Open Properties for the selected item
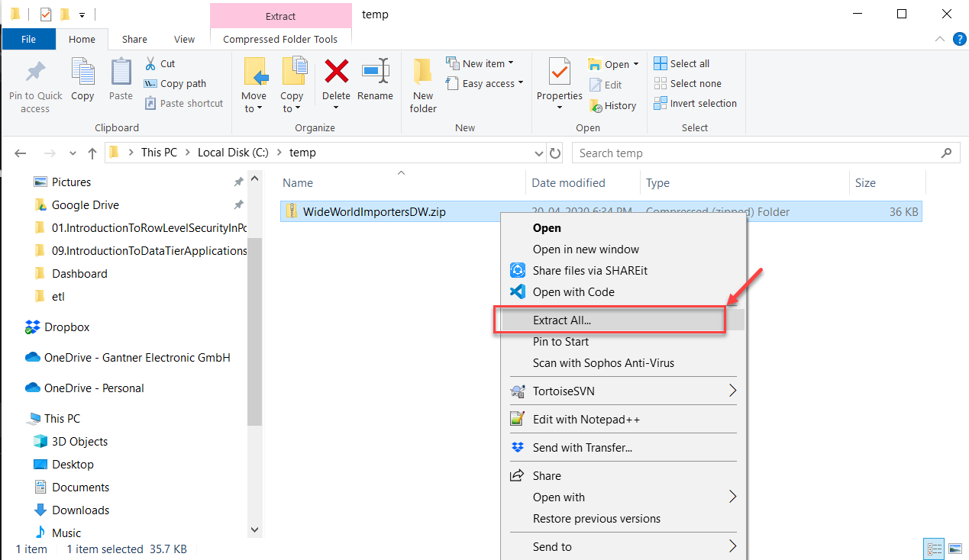The width and height of the screenshot is (969, 560). 559,82
